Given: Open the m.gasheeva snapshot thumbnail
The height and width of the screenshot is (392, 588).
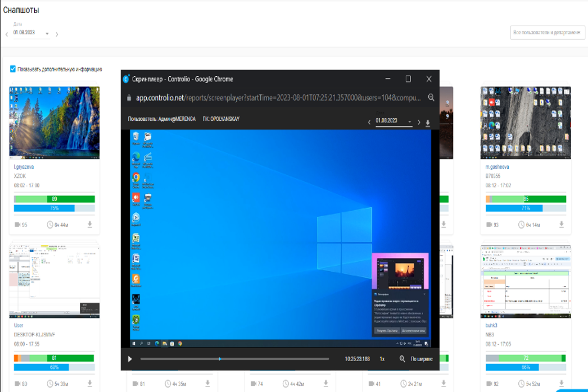Looking at the screenshot, I should 526,122.
